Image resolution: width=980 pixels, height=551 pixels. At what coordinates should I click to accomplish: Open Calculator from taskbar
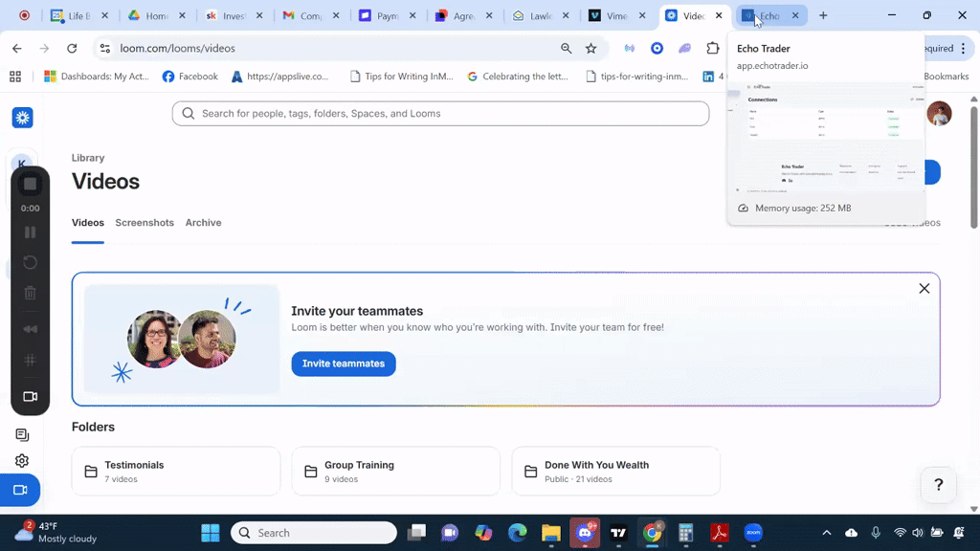coord(685,533)
